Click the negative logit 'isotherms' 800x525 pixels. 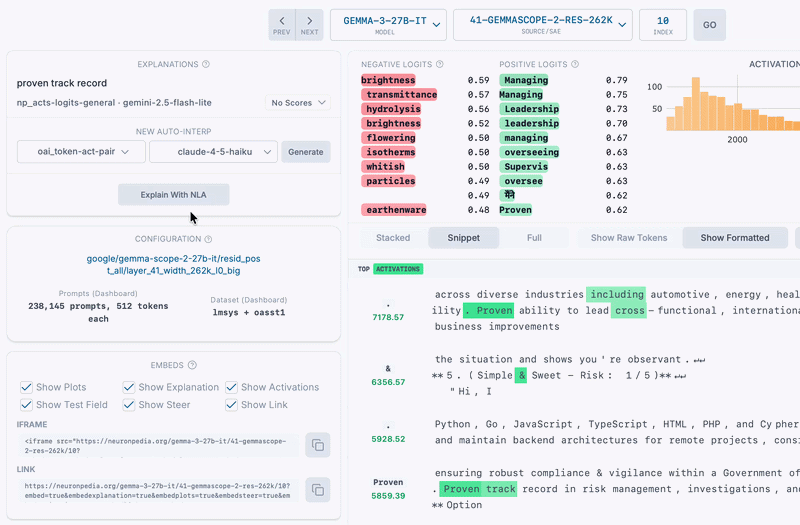pos(388,152)
